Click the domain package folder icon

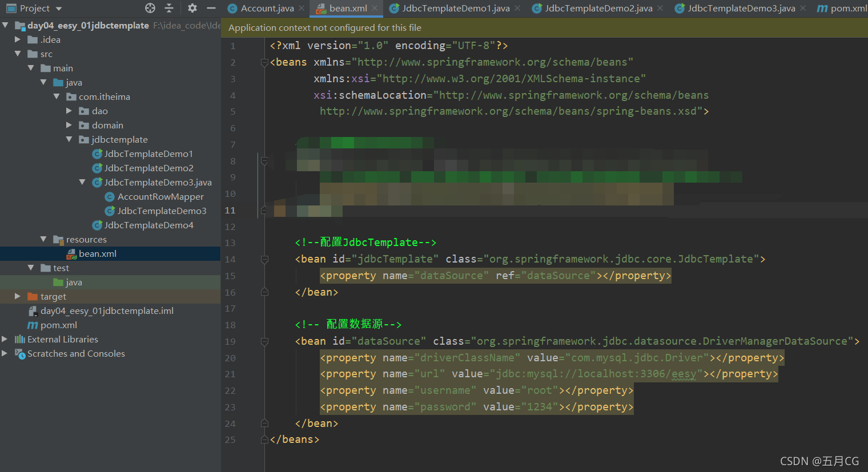coord(84,125)
